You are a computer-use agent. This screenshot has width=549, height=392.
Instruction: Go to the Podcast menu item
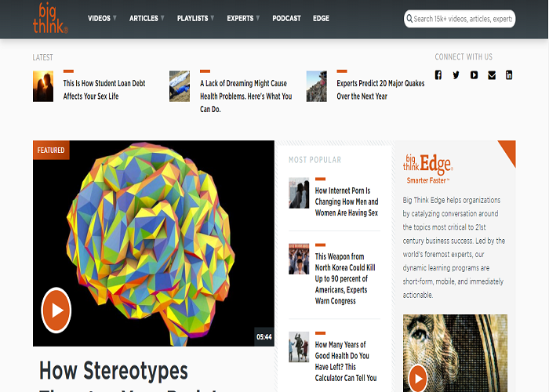tap(286, 18)
